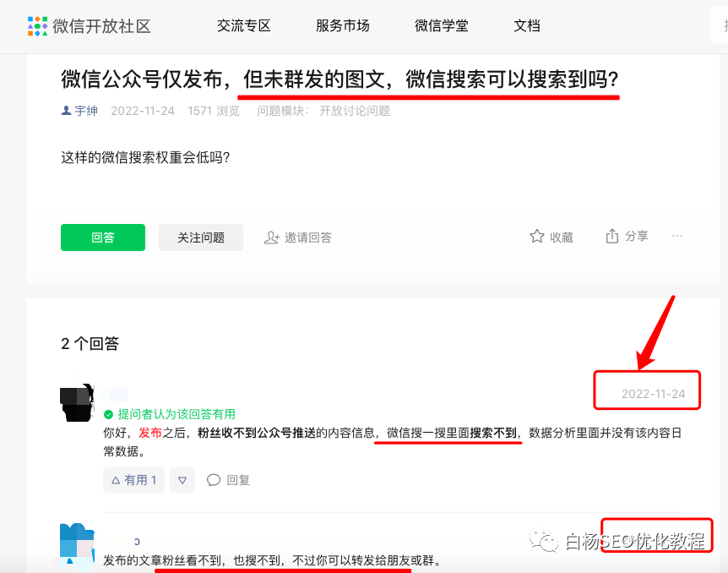Click the 邀请回答 text link
Viewport: 728px width, 573px height.
(307, 237)
